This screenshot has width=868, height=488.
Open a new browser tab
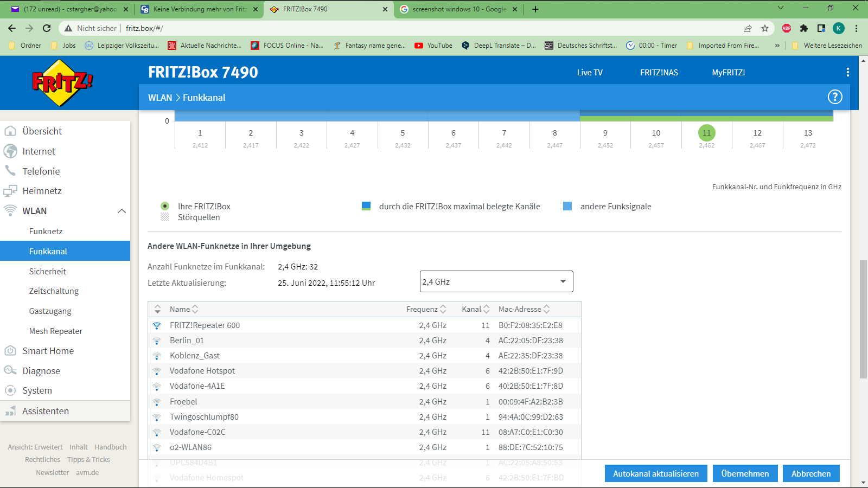pos(535,9)
